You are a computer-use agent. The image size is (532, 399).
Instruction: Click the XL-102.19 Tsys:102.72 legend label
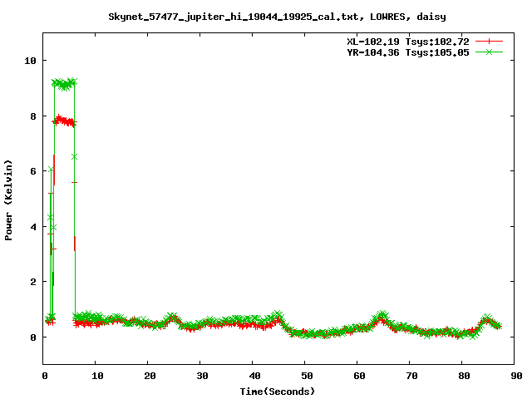[408, 42]
